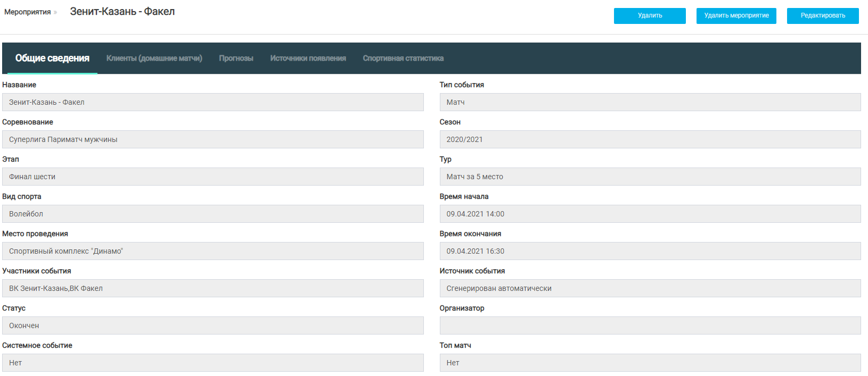Image resolution: width=868 pixels, height=376 pixels.
Task: Click the Этап field showing Финал шести
Action: pyautogui.click(x=213, y=177)
